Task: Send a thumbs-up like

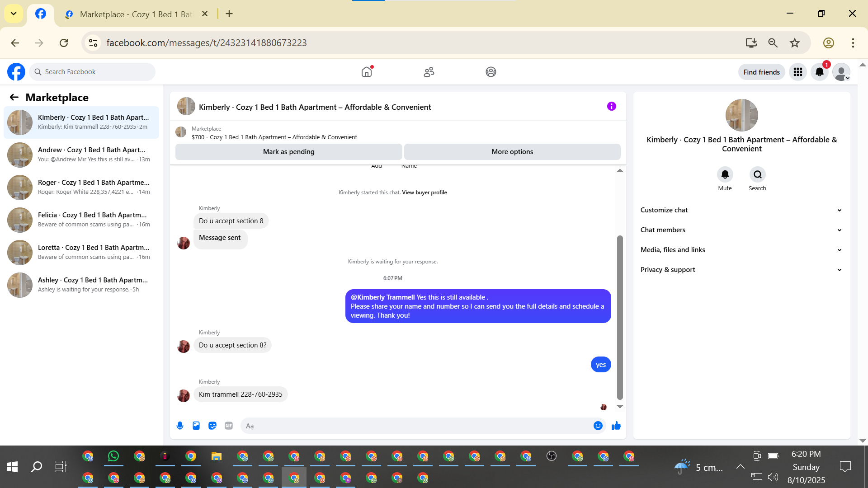Action: [x=616, y=426]
